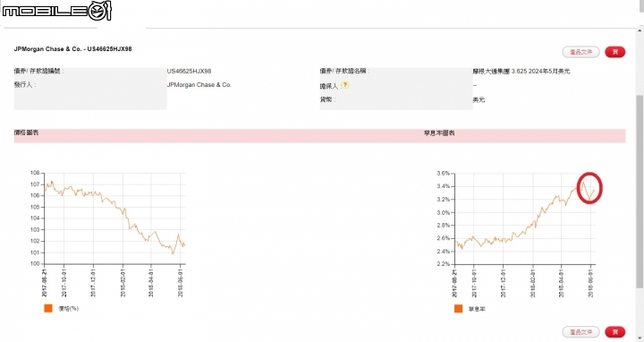Click the orange 孳息率 legend swatch
Image resolution: width=644 pixels, height=342 pixels.
[458, 308]
